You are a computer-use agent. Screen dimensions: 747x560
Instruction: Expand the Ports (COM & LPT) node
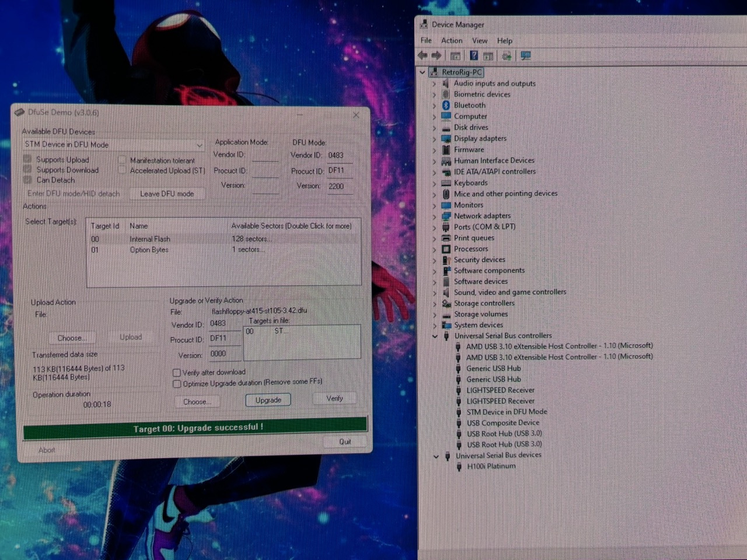[435, 227]
